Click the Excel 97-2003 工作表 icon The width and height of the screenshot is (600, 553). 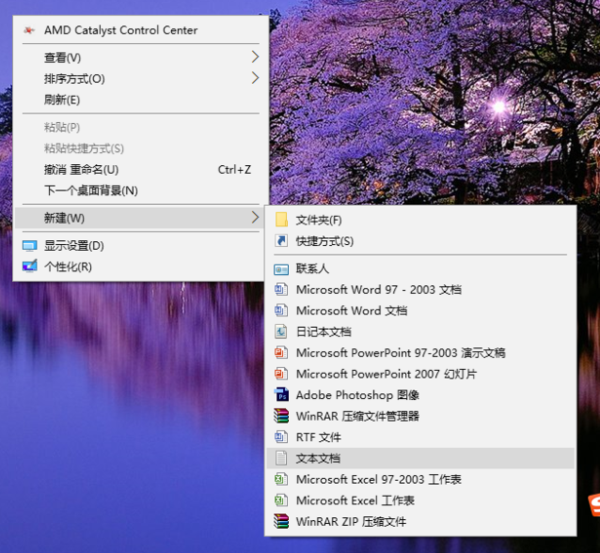[281, 479]
